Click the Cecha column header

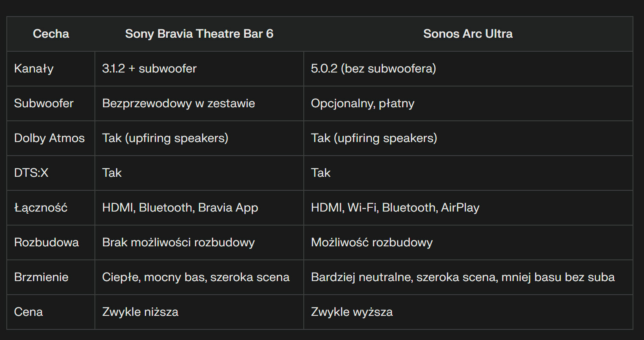(51, 34)
